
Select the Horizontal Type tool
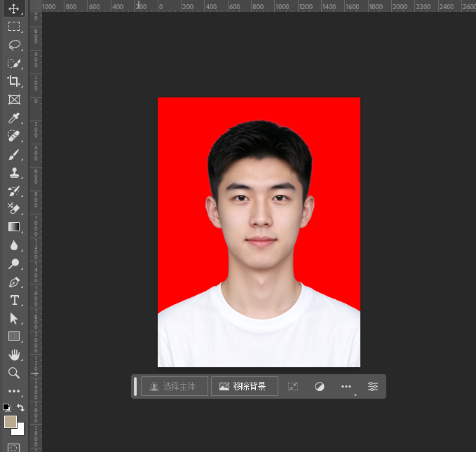(x=14, y=300)
